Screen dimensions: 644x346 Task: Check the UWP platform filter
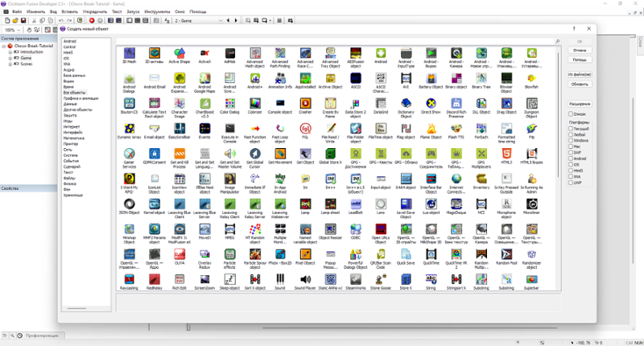click(571, 182)
